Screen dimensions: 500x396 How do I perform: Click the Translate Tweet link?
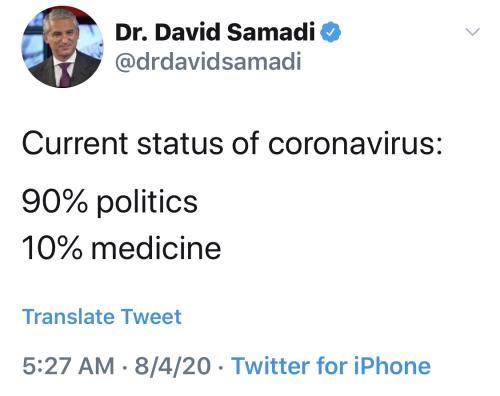click(102, 317)
